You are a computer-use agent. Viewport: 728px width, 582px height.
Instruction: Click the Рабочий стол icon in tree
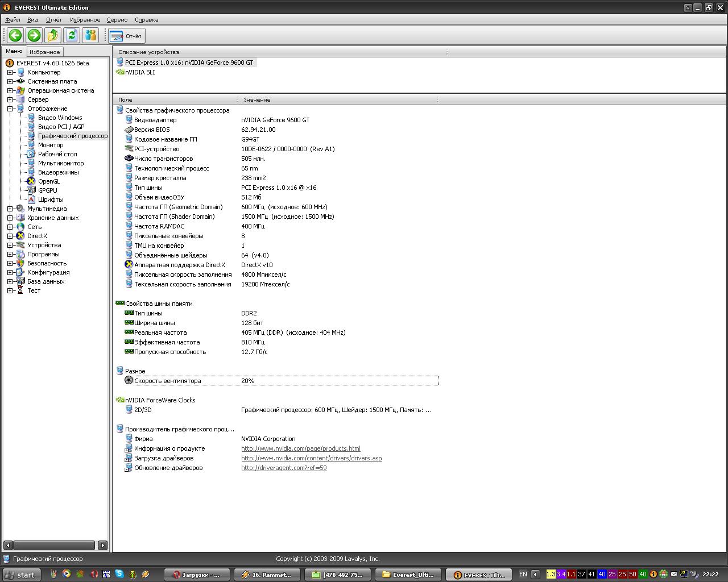click(x=31, y=154)
